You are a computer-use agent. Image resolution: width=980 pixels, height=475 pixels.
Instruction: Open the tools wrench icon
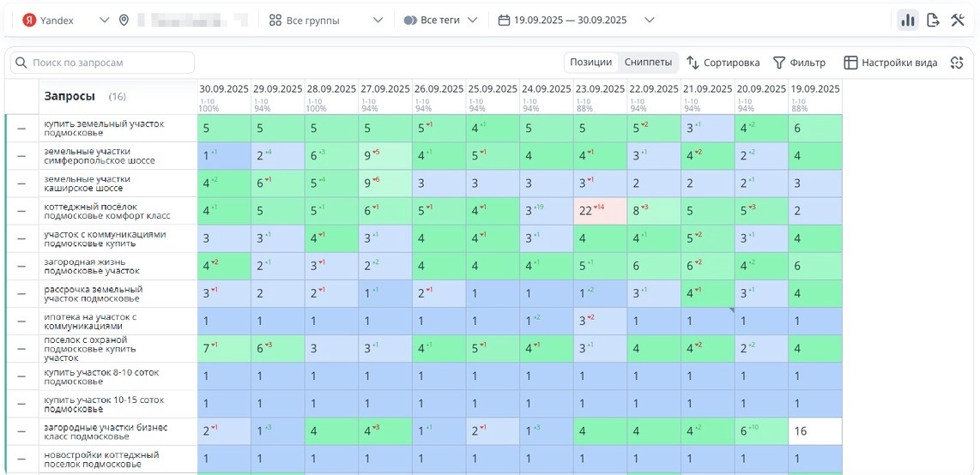point(958,21)
